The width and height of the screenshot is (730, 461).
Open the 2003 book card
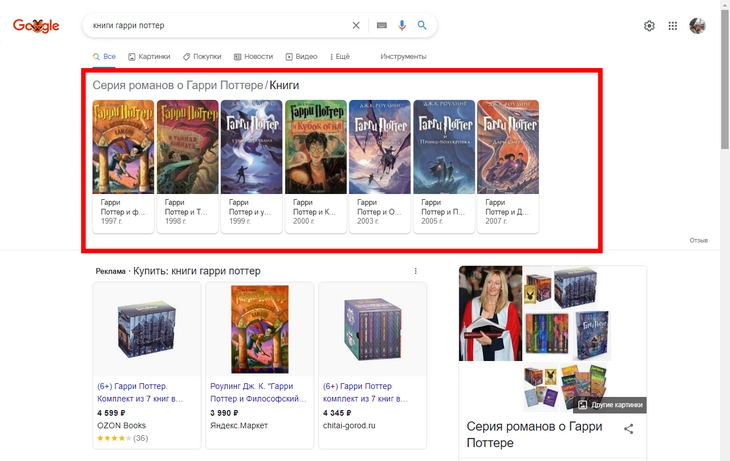(x=380, y=166)
